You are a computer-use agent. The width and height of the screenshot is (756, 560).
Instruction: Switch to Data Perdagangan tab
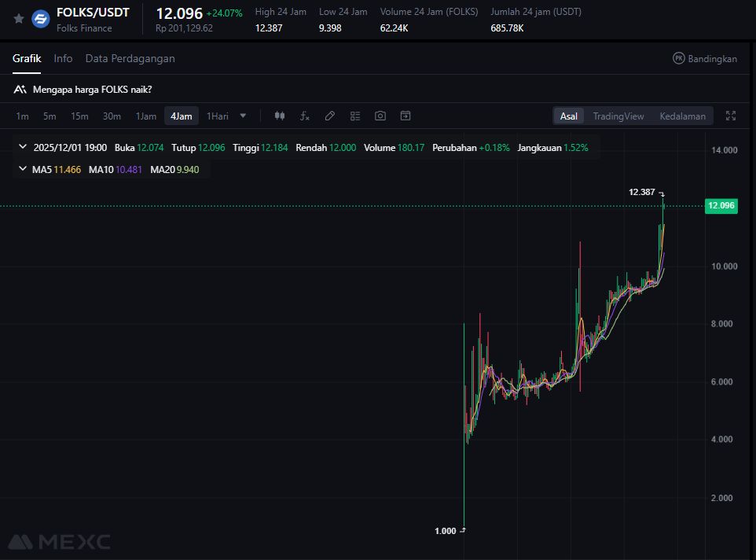click(x=130, y=58)
